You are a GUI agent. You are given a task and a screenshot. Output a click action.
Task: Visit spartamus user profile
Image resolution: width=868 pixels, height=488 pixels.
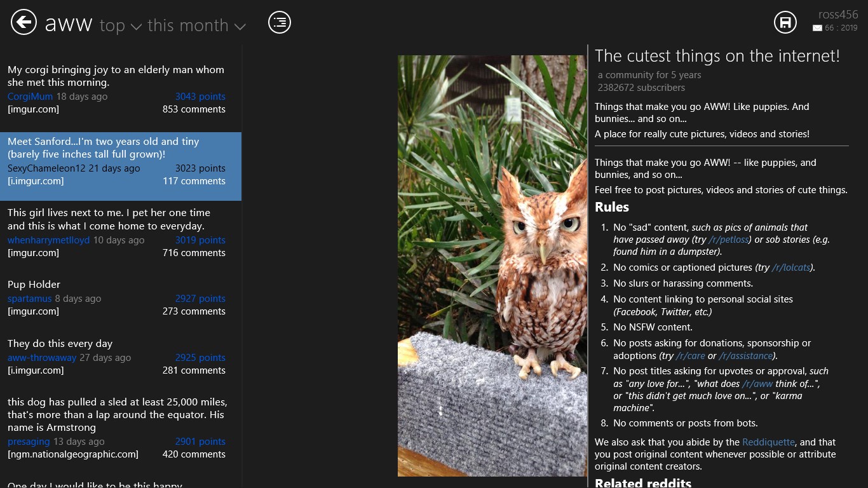coord(30,299)
